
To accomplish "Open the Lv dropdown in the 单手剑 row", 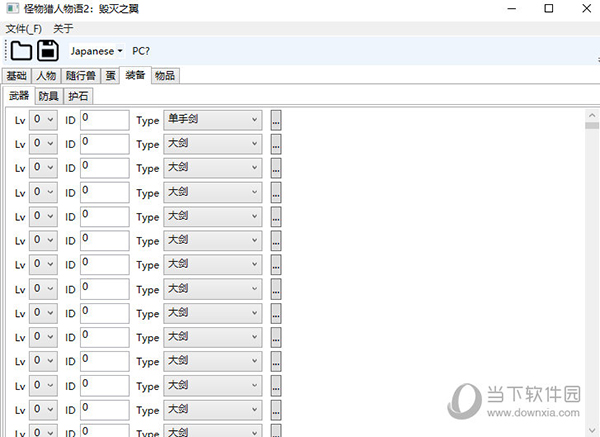I will (44, 120).
